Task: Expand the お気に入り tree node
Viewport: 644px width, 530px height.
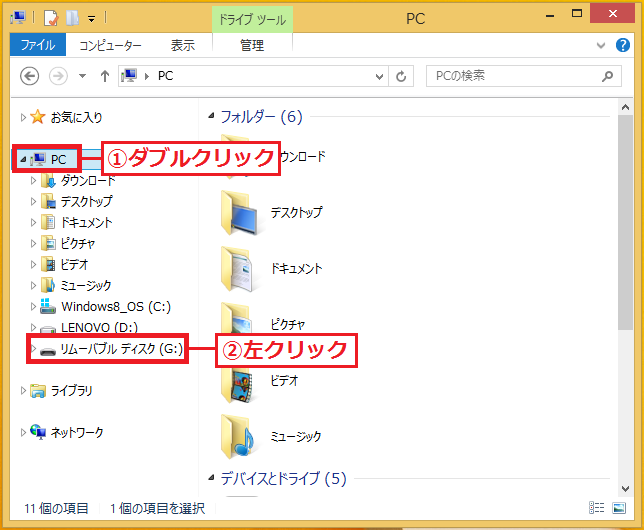Action: click(x=23, y=118)
